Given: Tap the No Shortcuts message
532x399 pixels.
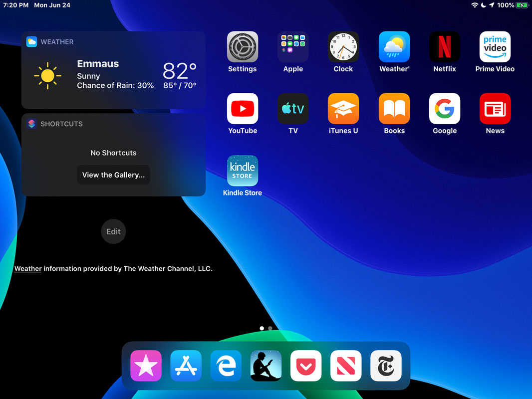Looking at the screenshot, I should (113, 153).
